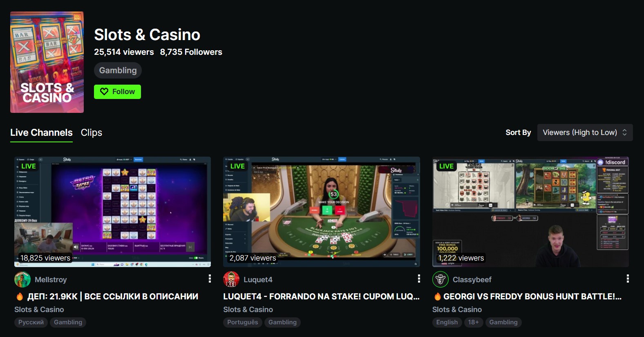Open the Classybeef channel name link
This screenshot has height=337, width=644.
[x=472, y=280]
